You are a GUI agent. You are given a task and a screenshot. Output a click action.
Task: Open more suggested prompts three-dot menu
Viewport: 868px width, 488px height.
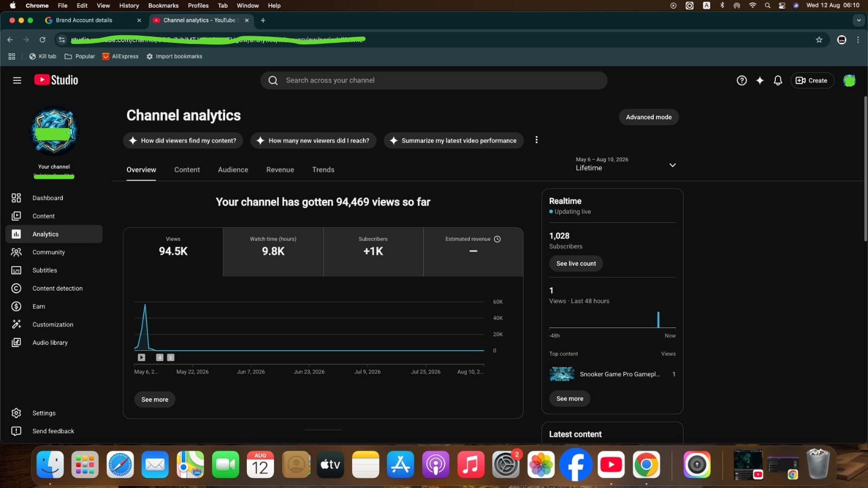(x=537, y=140)
